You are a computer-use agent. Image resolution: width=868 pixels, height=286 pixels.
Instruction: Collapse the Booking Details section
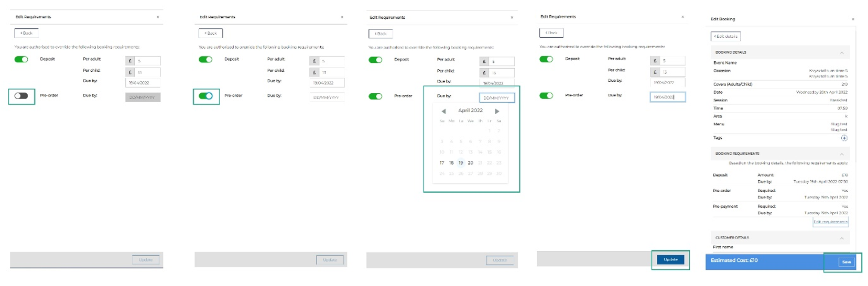click(842, 52)
